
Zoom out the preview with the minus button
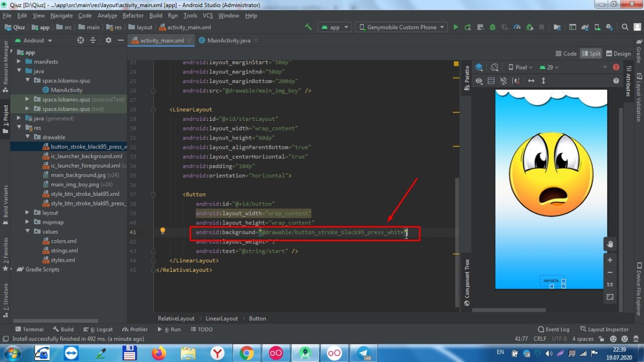tap(610, 272)
